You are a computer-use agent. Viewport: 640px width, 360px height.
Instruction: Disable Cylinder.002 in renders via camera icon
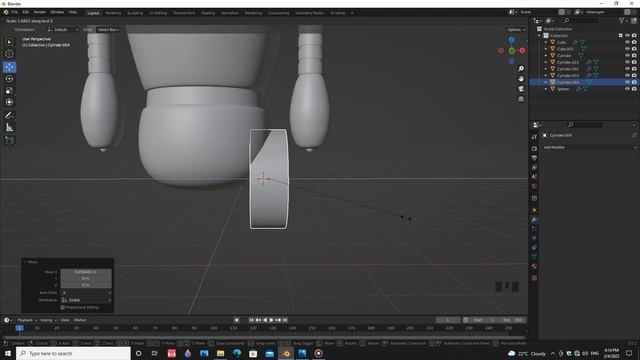click(x=634, y=69)
